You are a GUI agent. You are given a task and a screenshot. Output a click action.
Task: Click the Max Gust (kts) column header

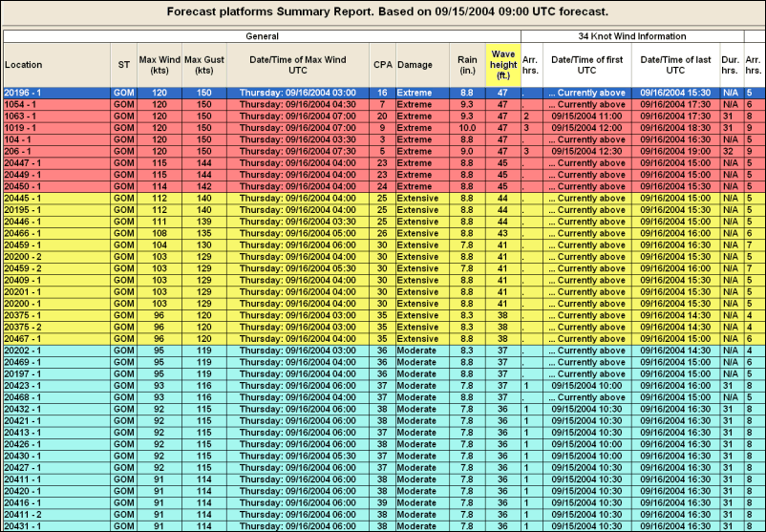coord(203,64)
